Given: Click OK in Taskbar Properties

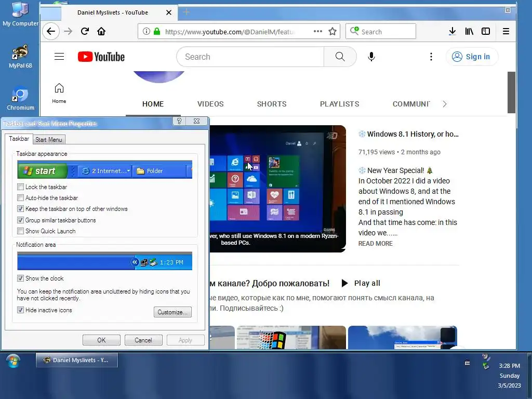Looking at the screenshot, I should click(x=101, y=340).
